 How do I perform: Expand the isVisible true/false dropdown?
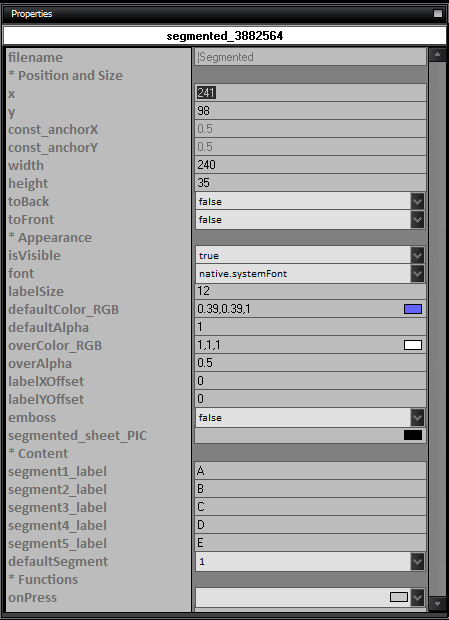417,255
